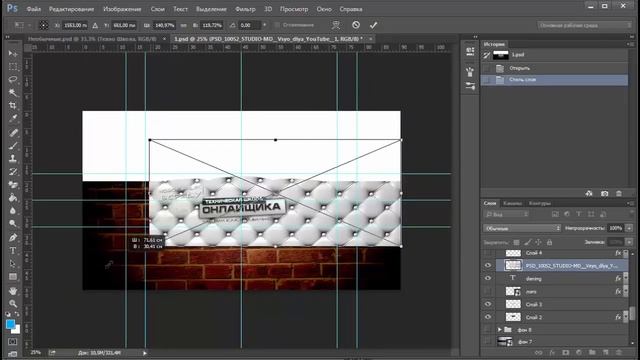The height and width of the screenshot is (360, 640).
Task: Select the Path Selection tool
Action: (x=13, y=263)
